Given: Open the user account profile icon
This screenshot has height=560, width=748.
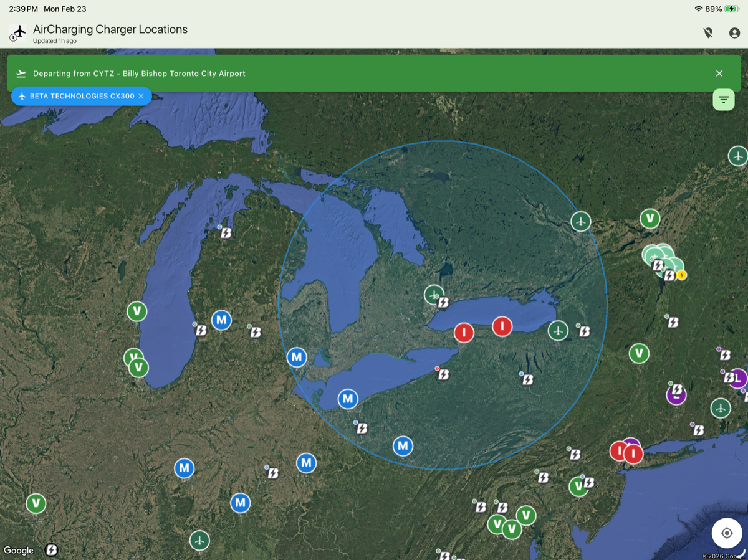Looking at the screenshot, I should point(734,33).
